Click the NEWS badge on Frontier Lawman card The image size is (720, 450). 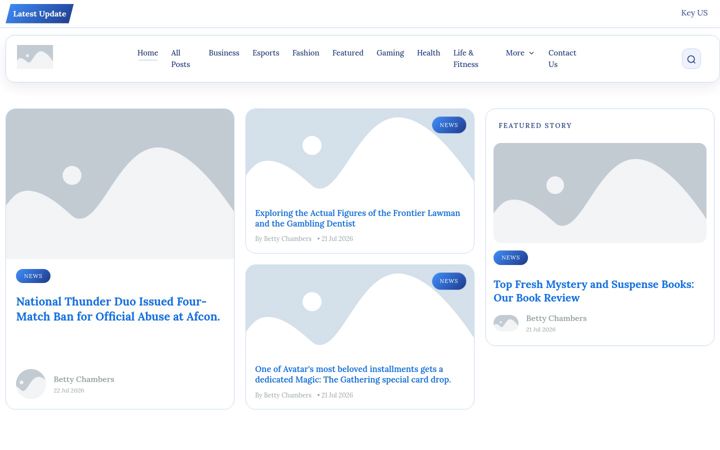pyautogui.click(x=449, y=125)
